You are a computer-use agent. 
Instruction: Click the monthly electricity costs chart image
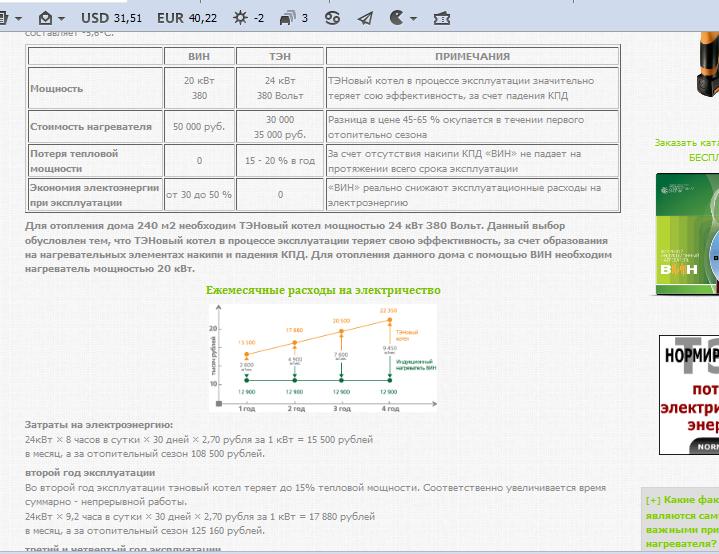(323, 356)
